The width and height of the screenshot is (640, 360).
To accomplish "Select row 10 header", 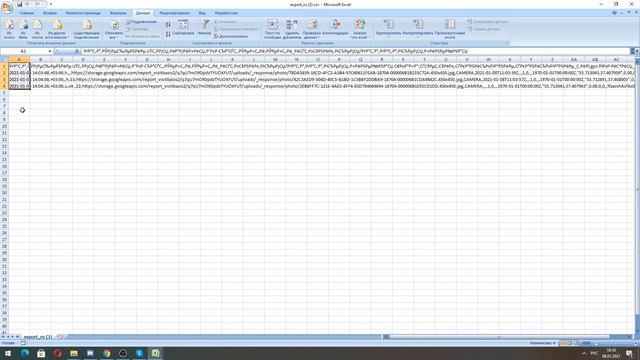I will point(4,126).
